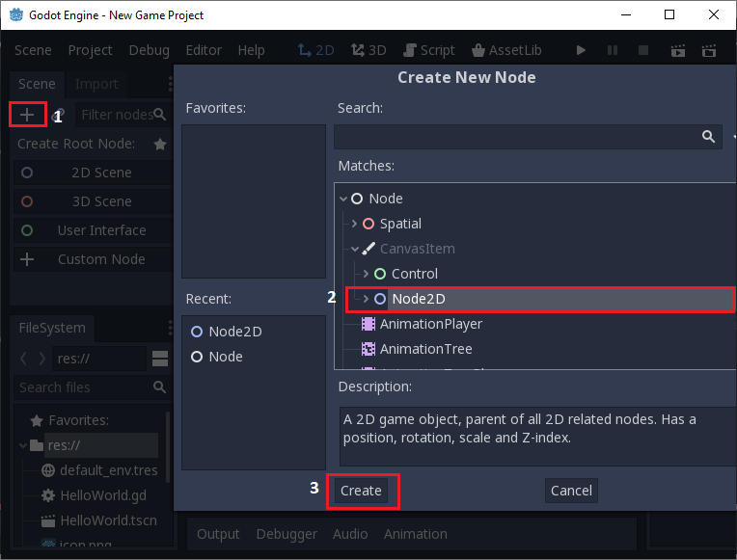
Task: Switch to the 2D workspace
Action: tap(315, 50)
